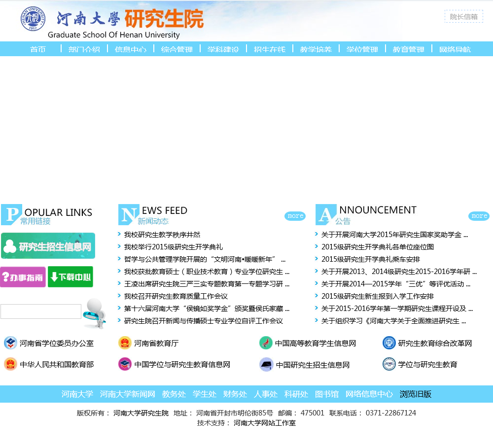This screenshot has height=448, width=493.
Task: Open news about 文明河南•暖暖新年
Action: [205, 259]
